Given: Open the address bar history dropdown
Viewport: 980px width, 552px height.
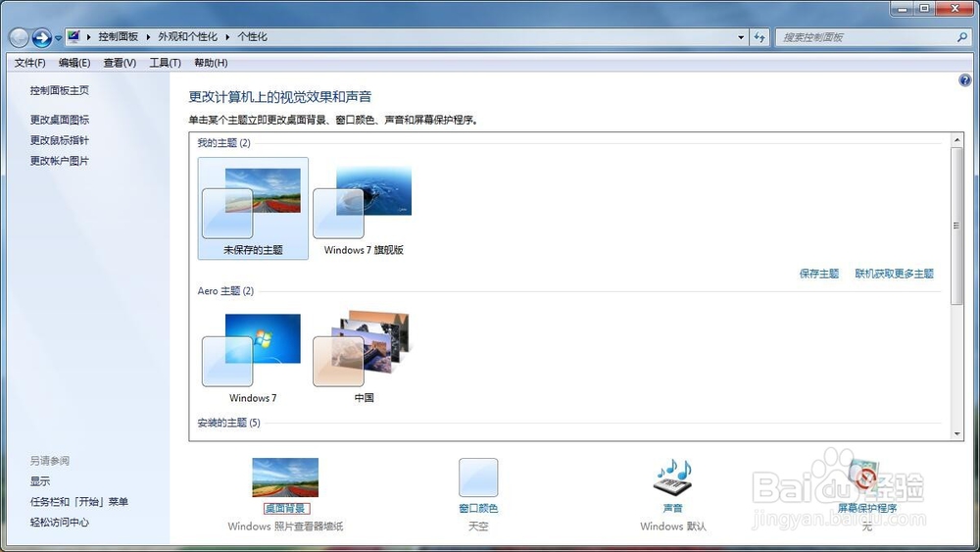Looking at the screenshot, I should click(x=741, y=37).
